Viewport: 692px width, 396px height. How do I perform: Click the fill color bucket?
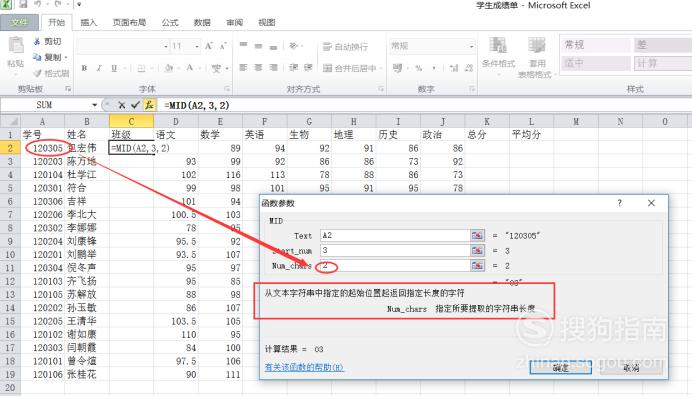click(x=169, y=68)
